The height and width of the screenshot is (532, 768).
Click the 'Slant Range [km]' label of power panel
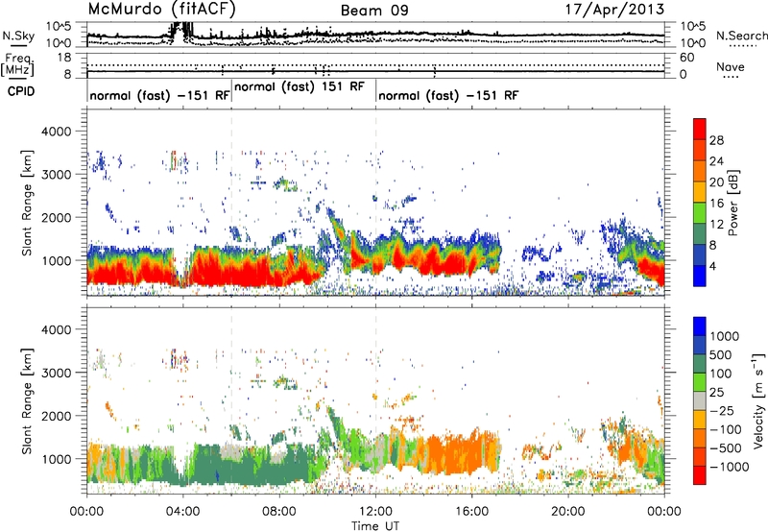(x=27, y=203)
